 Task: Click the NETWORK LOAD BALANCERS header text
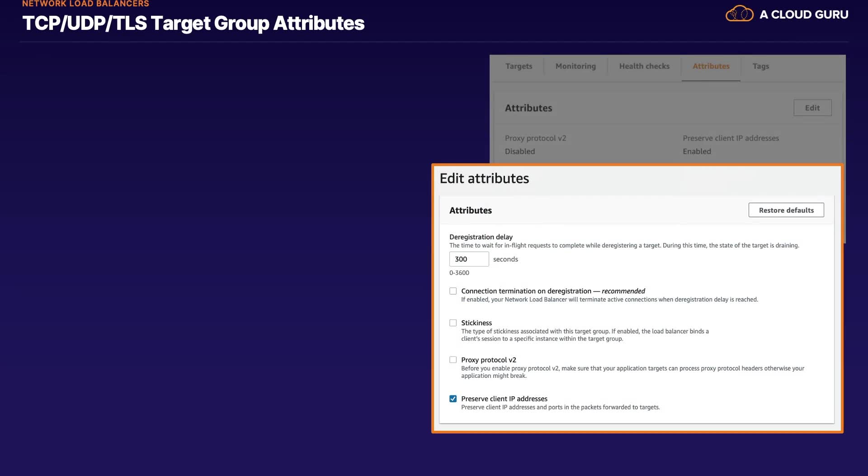(85, 4)
